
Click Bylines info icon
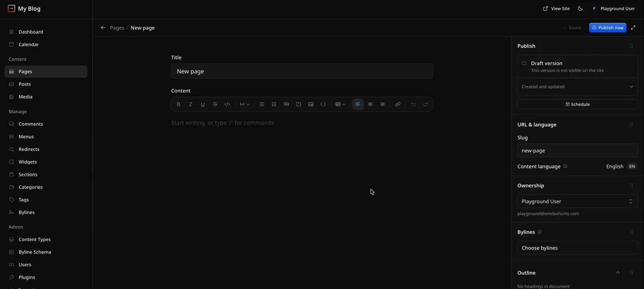point(540,232)
